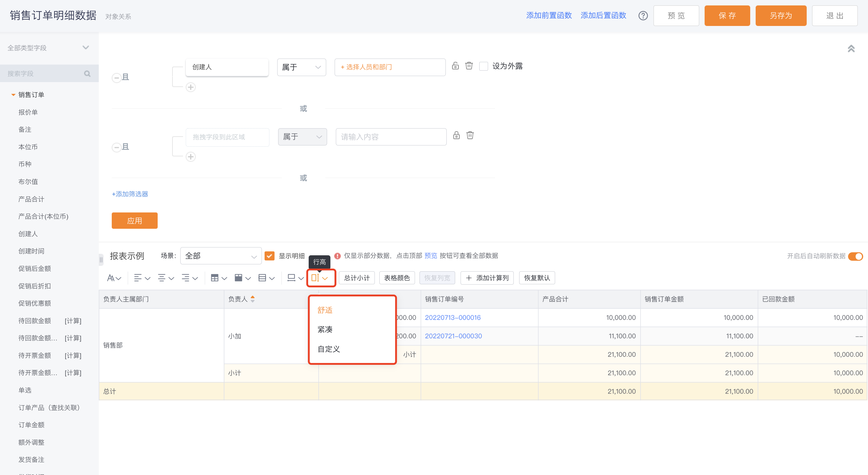Open the 场景 全部 dropdown

point(221,256)
